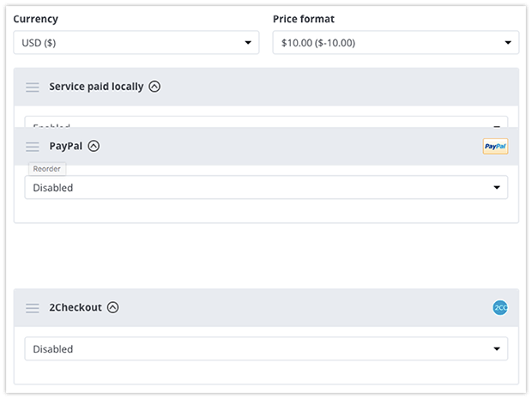Click the 2Checkout reorder handle icon
The width and height of the screenshot is (532, 399).
pos(33,308)
